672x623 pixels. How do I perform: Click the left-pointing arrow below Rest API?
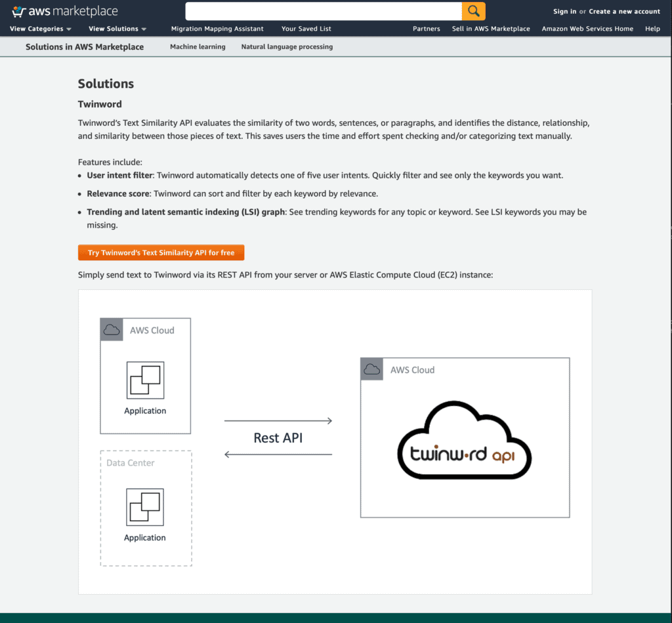point(278,454)
